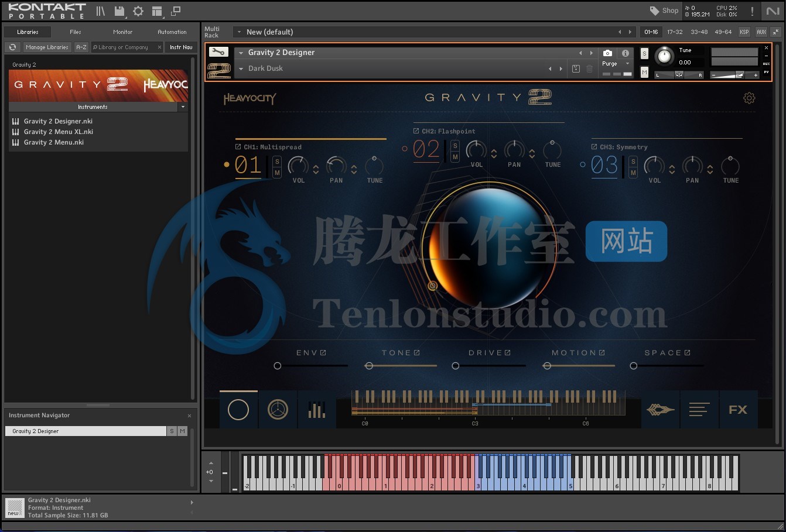Screen dimensions: 786x532
Task: Switch to the Monitor tab
Action: (x=123, y=32)
